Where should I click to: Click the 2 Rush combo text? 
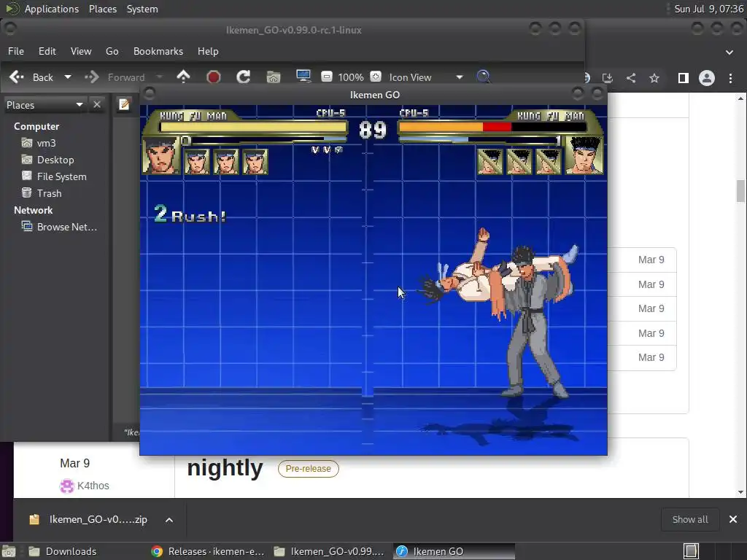tap(190, 214)
